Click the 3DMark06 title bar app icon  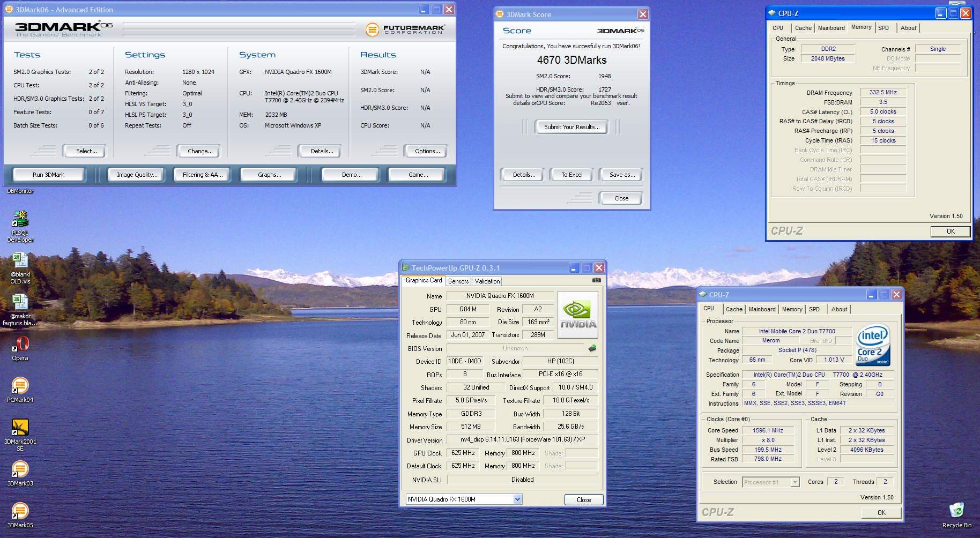(9, 9)
